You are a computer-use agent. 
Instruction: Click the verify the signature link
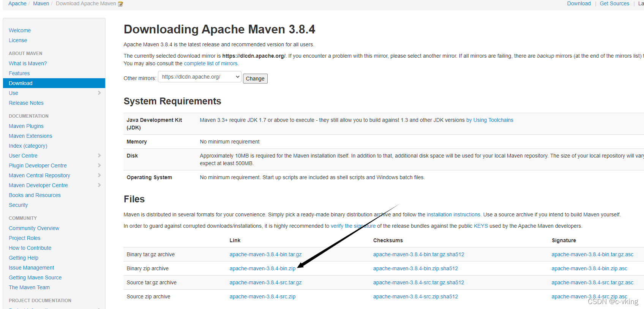(353, 226)
